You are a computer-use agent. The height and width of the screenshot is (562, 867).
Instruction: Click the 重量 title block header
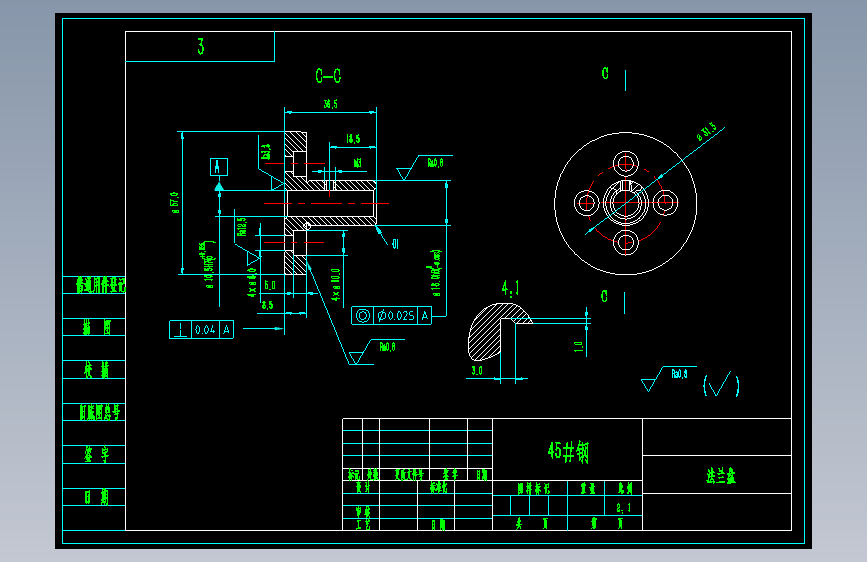[588, 488]
